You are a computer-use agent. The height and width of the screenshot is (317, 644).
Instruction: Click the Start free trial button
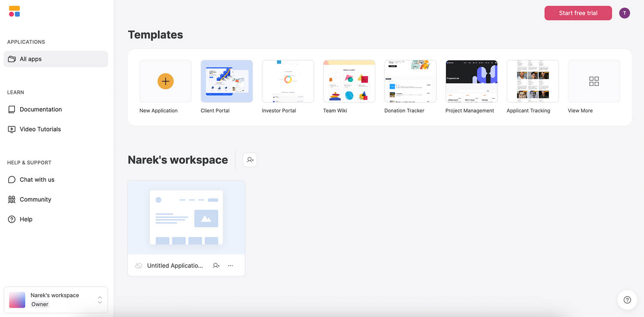pos(578,13)
